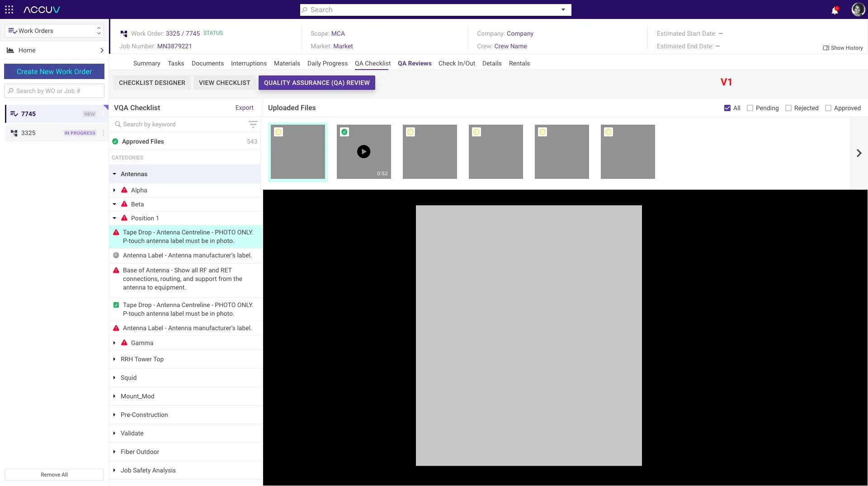The image size is (868, 486).
Task: Select the third uploaded file thumbnail
Action: [430, 152]
